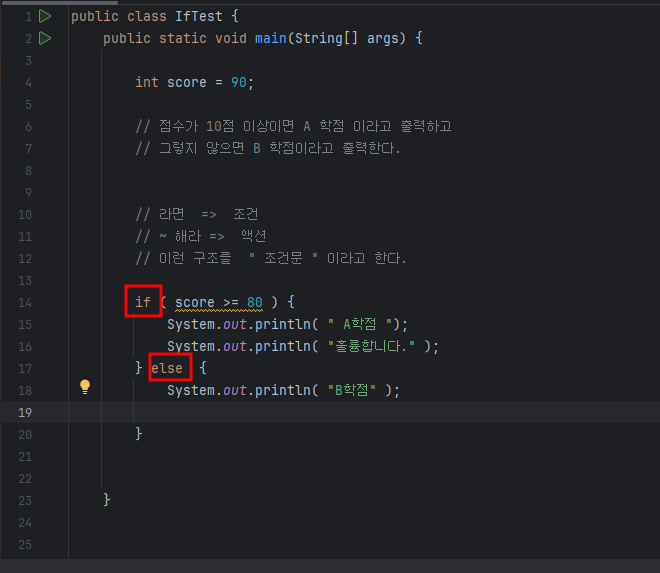Click the 'class' keyword on line 1
Image resolution: width=660 pixels, height=573 pixels.
point(147,16)
